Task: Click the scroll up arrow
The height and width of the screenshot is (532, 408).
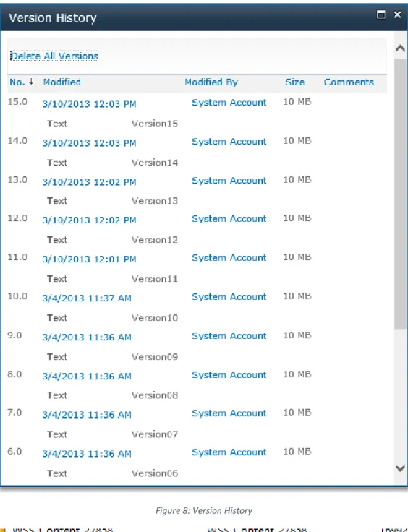Action: click(x=400, y=48)
